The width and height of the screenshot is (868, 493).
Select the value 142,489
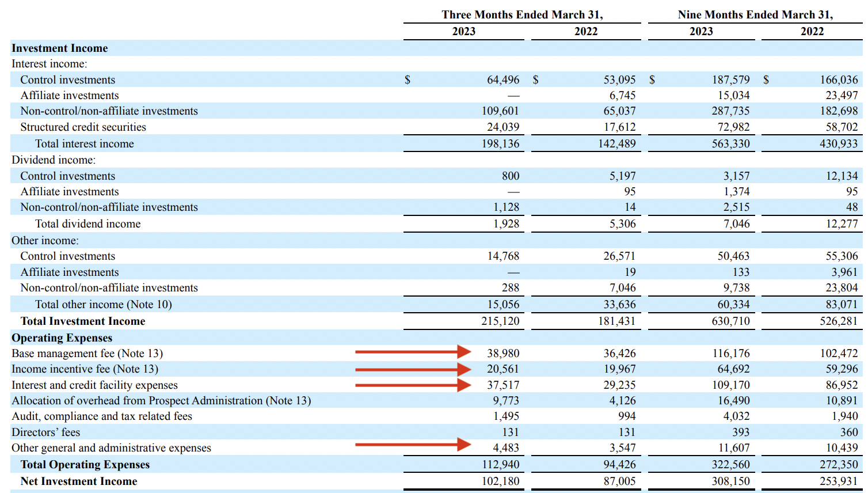617,144
